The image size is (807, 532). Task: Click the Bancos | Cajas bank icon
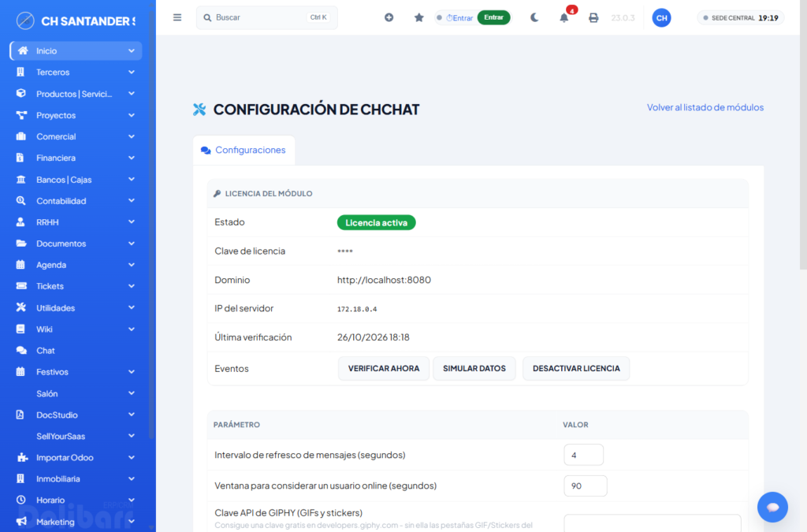(20, 179)
